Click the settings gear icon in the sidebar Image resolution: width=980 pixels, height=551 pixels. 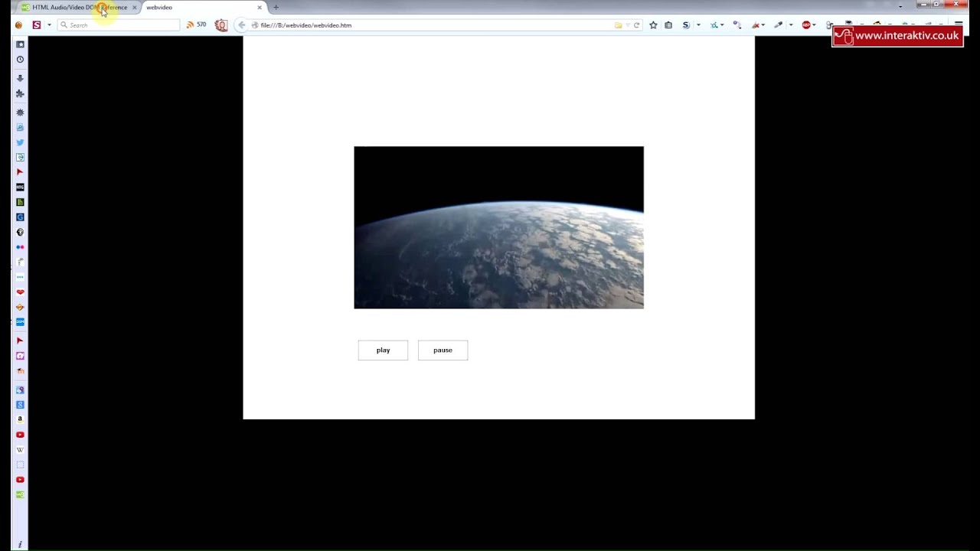[x=20, y=112]
